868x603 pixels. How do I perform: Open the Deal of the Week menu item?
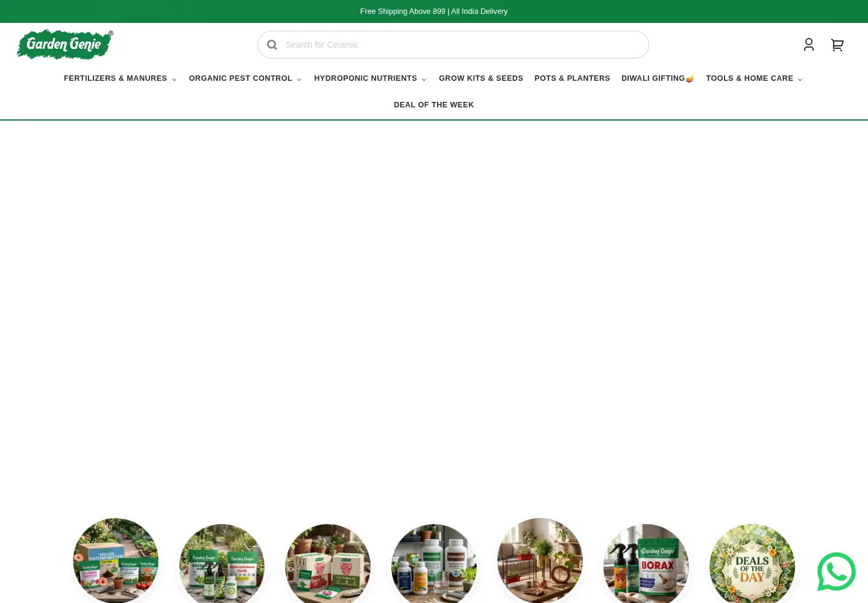point(434,105)
